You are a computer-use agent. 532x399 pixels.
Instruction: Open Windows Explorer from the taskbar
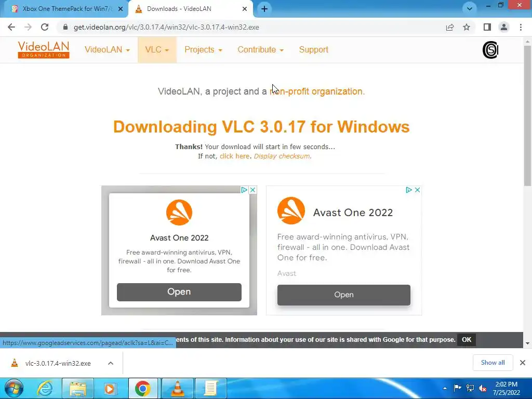(x=78, y=389)
